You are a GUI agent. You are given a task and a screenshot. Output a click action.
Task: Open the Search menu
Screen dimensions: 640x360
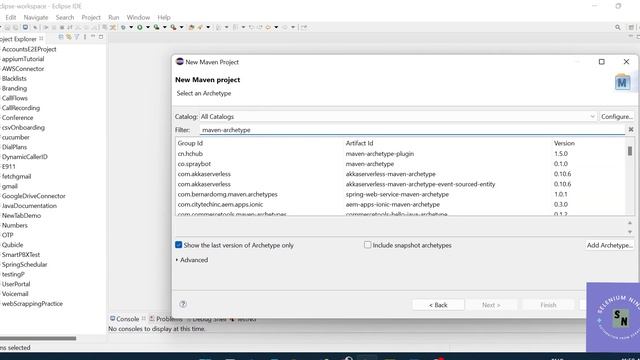65,18
